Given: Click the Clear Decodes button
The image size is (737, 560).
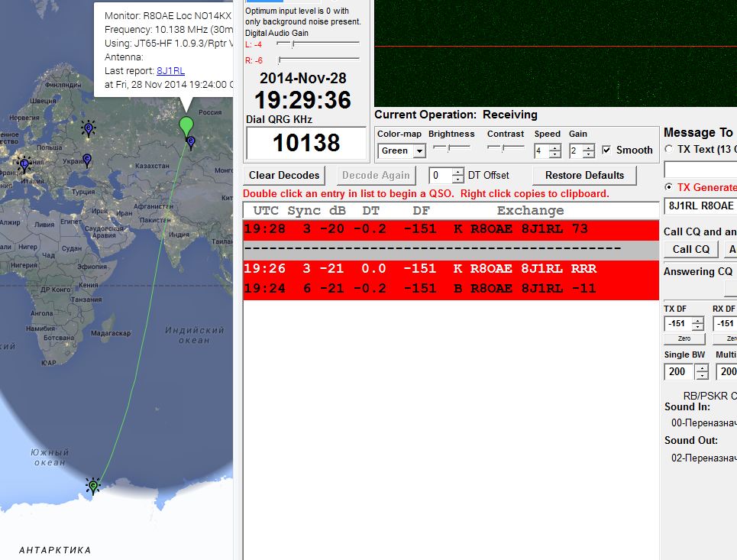Looking at the screenshot, I should click(x=283, y=175).
